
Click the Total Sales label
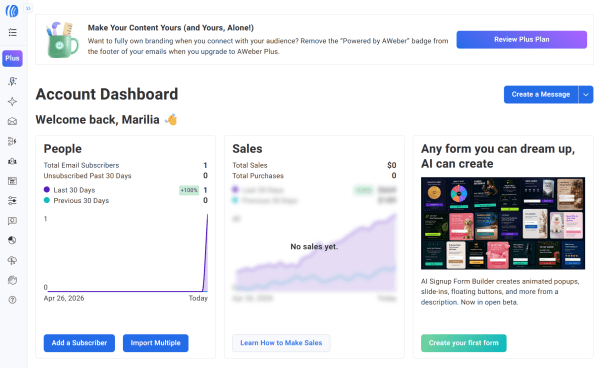click(x=249, y=165)
